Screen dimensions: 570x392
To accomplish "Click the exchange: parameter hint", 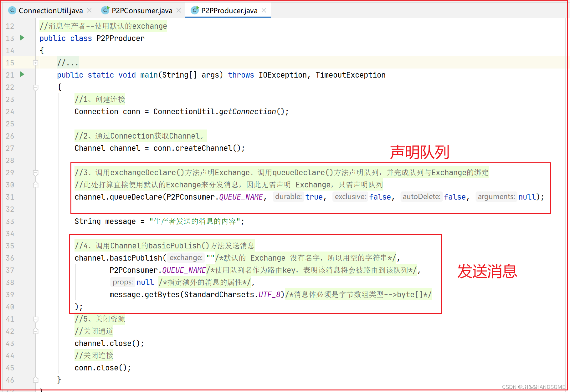I will point(186,258).
